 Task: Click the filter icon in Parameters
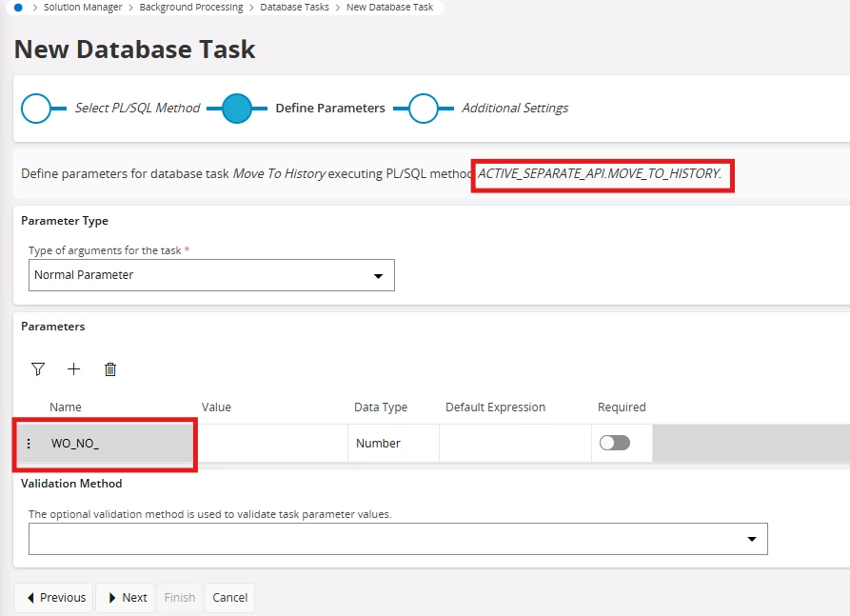38,369
